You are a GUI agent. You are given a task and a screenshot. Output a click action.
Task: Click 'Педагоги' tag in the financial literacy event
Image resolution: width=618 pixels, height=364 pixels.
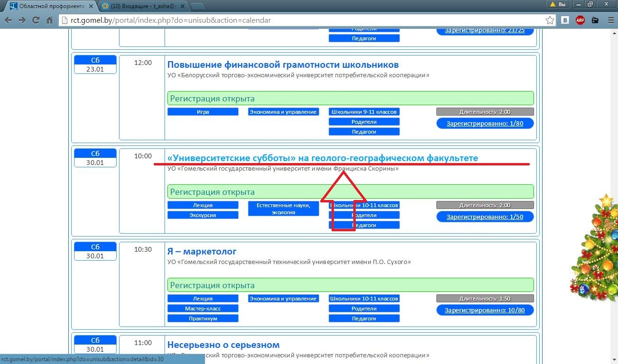[x=364, y=132]
